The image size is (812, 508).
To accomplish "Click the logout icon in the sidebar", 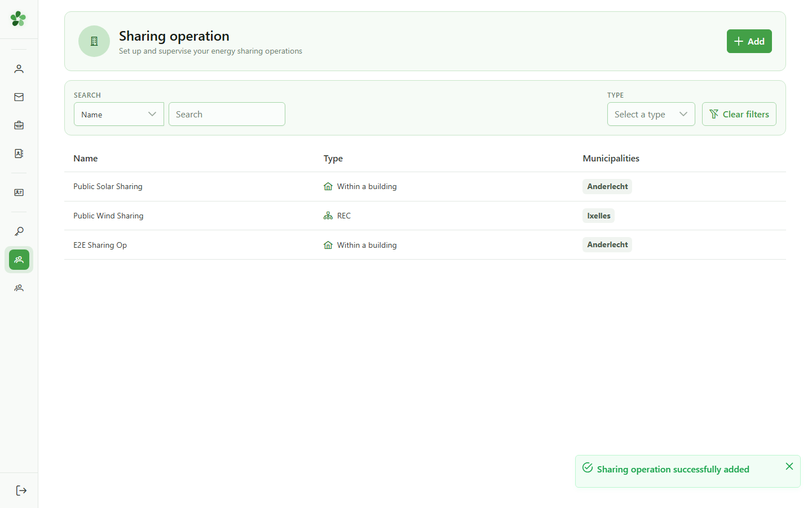I will click(x=21, y=491).
